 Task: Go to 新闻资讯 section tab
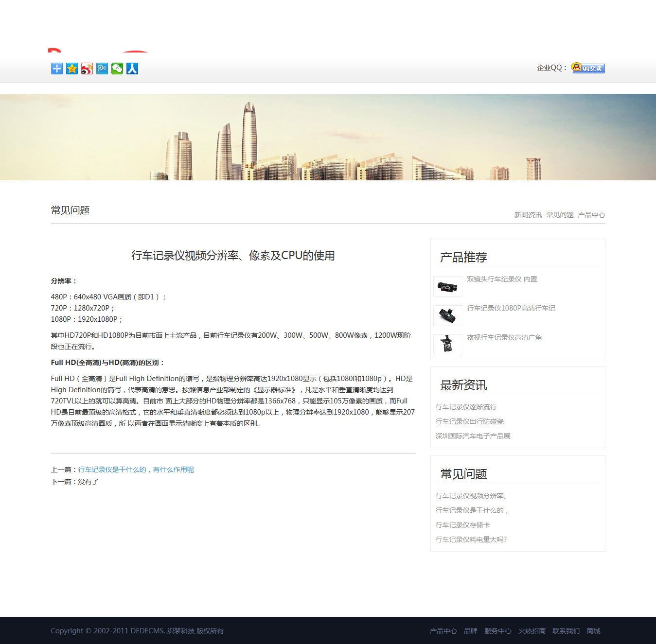coord(528,215)
